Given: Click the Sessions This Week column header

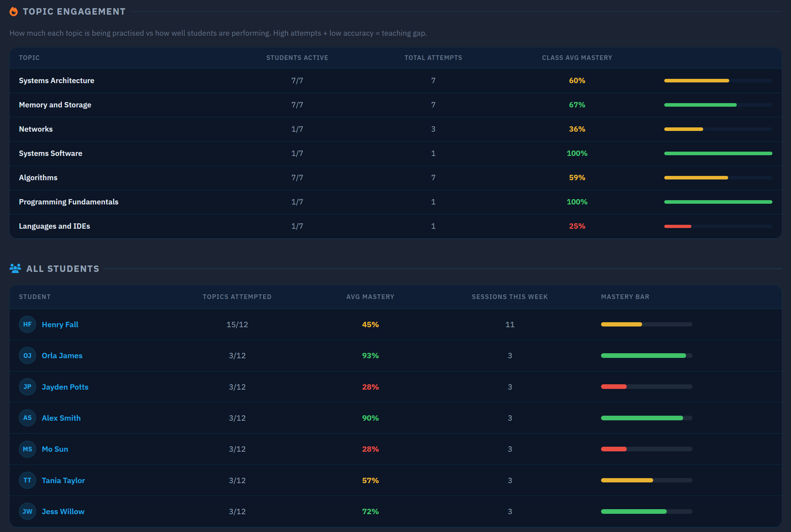Looking at the screenshot, I should click(510, 297).
